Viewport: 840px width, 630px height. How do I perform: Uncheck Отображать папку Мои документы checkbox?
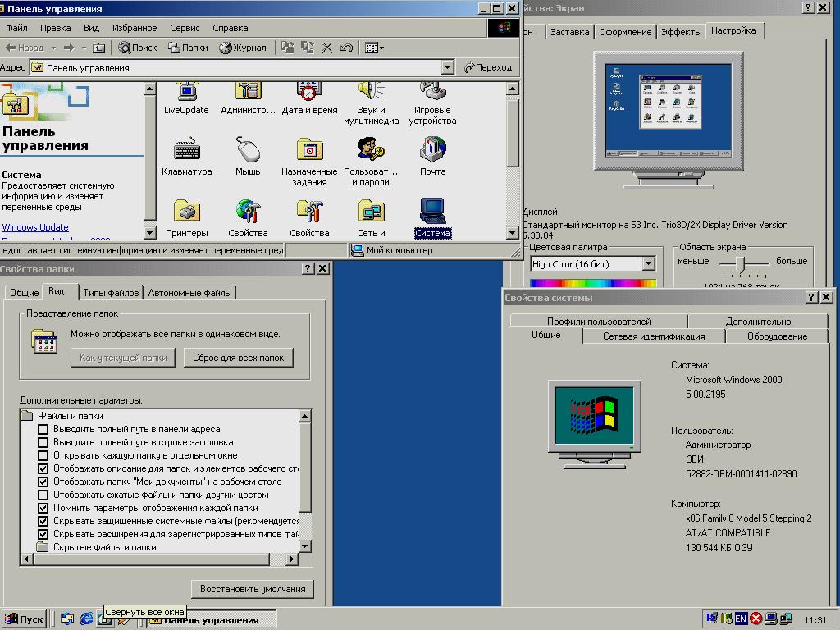43,482
